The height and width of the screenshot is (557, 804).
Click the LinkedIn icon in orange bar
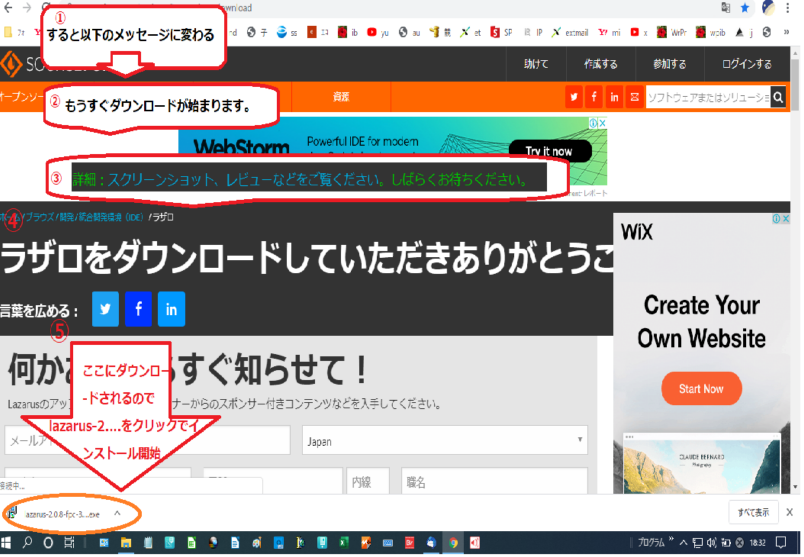(614, 97)
